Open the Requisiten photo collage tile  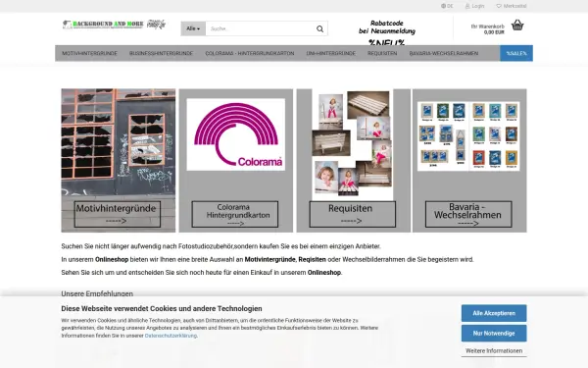[x=352, y=144]
